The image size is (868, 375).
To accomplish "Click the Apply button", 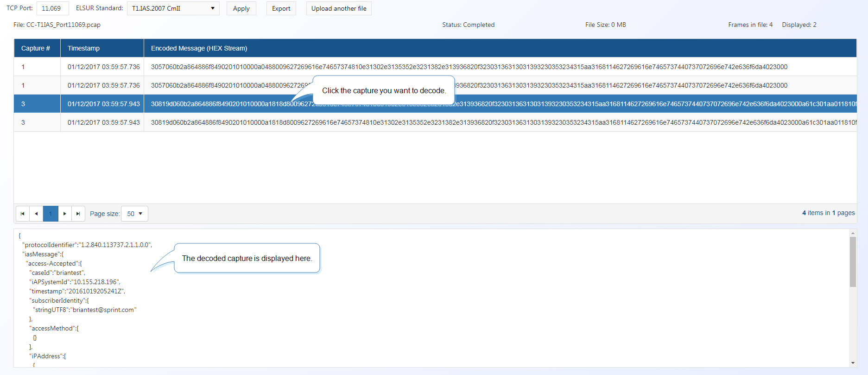I will [x=241, y=8].
